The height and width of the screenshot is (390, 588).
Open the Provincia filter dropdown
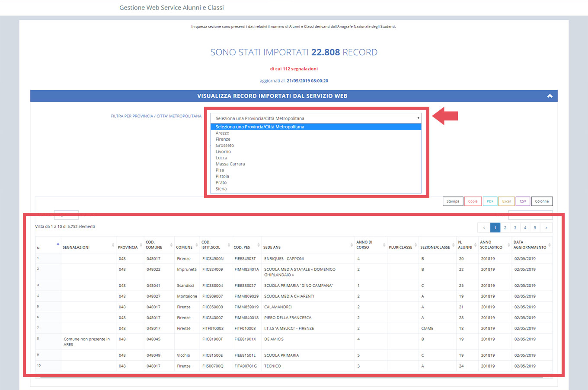[315, 118]
